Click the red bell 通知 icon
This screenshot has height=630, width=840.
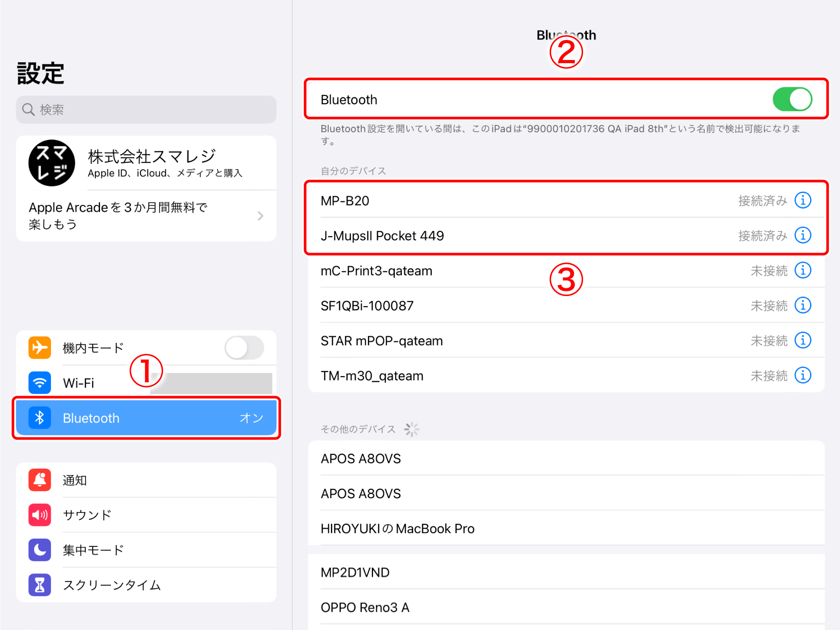tap(40, 480)
